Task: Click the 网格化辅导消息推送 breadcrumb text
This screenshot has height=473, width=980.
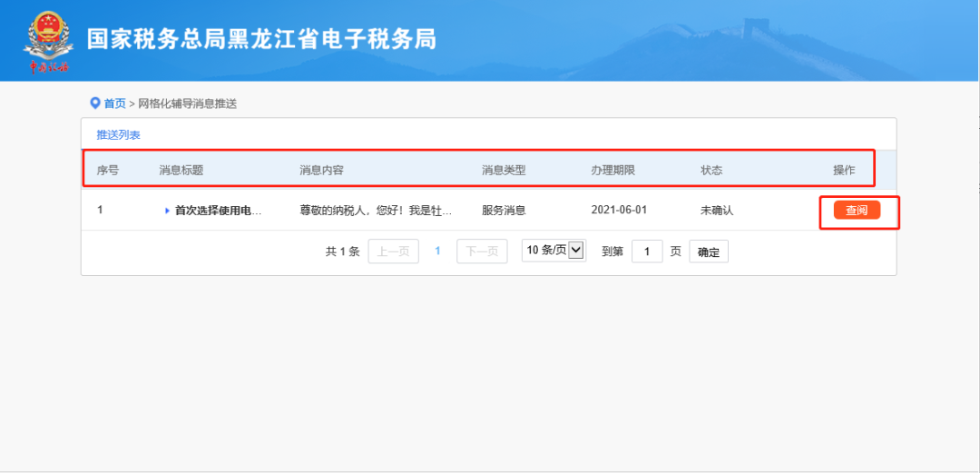Action: tap(188, 103)
